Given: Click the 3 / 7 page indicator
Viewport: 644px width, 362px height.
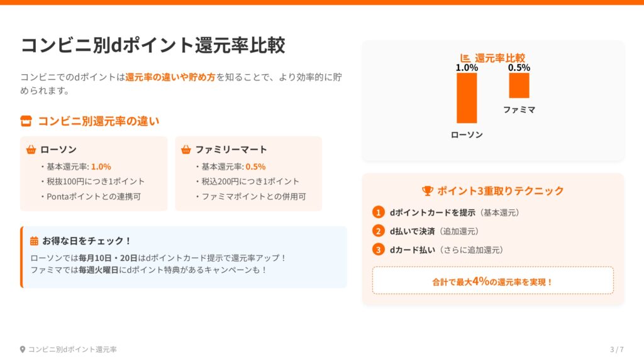Looking at the screenshot, I should click(616, 349).
